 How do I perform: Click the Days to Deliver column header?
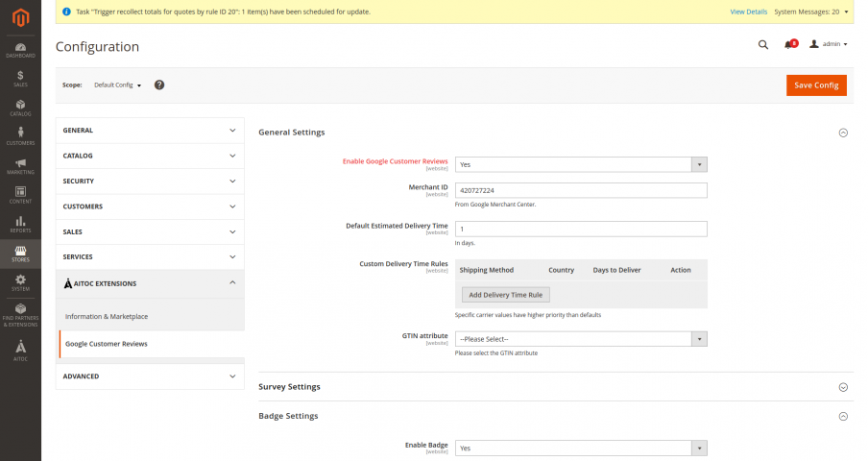pyautogui.click(x=616, y=270)
